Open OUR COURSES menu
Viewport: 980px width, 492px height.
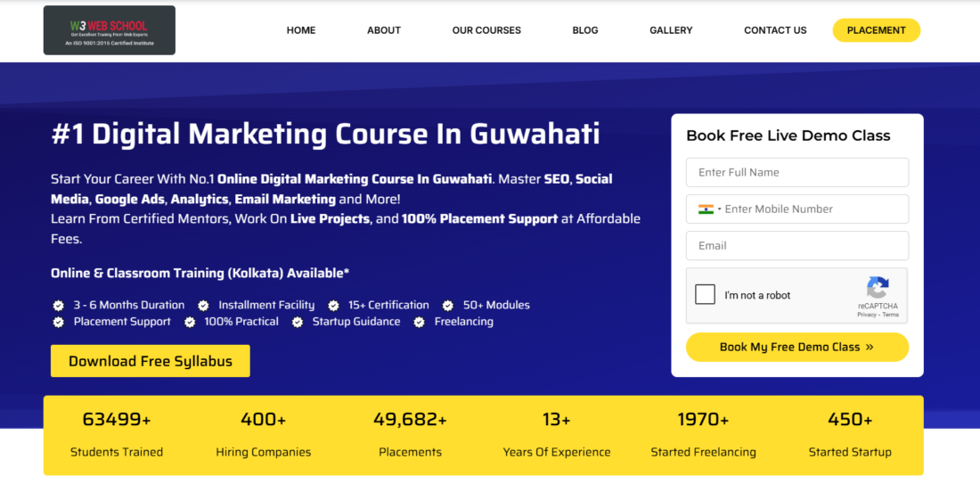pos(486,30)
